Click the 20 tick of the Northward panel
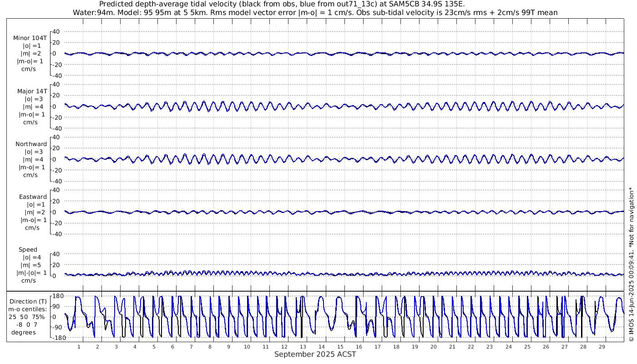Viewport: 637px width, 364px height. (56, 148)
